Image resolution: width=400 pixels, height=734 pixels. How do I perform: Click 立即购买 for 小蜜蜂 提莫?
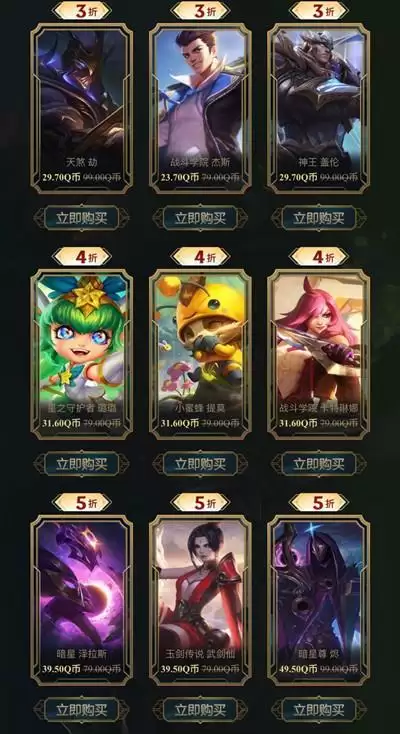pos(200,464)
